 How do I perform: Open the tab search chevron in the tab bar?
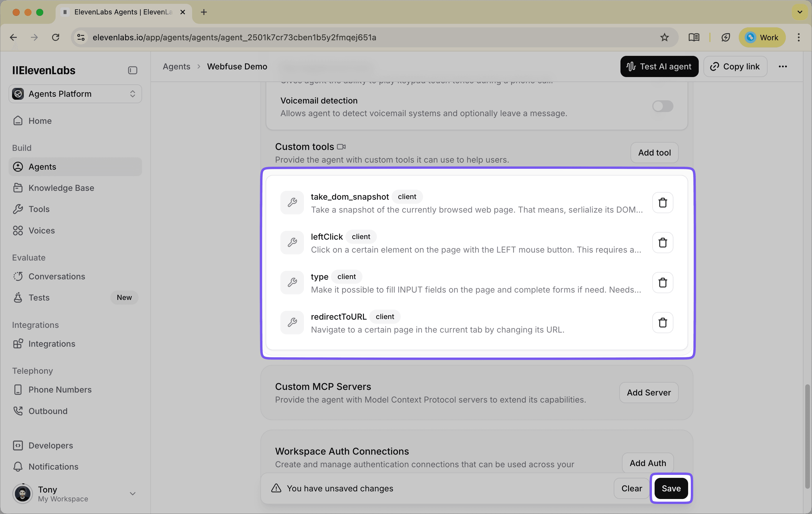800,12
